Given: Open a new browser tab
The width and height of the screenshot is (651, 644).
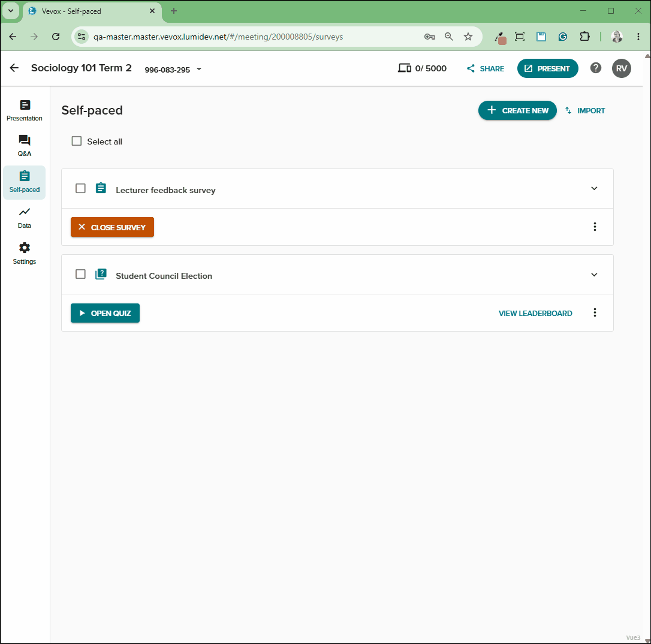Looking at the screenshot, I should 174,11.
